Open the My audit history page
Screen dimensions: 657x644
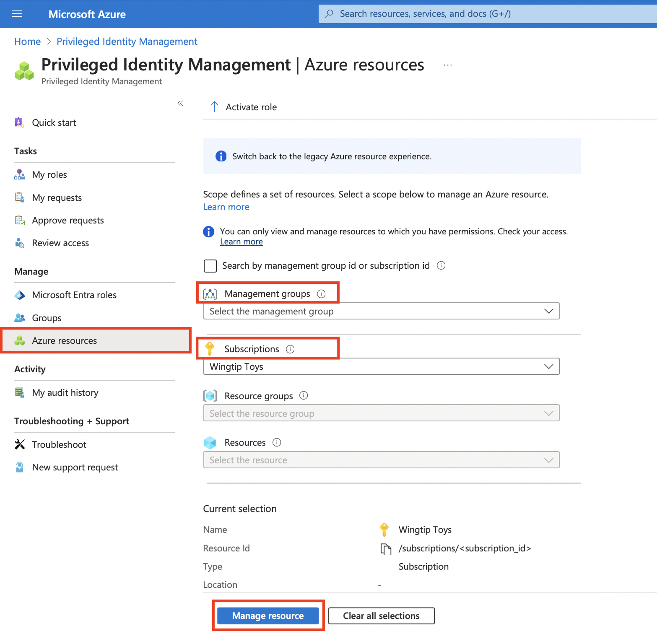[x=65, y=392]
